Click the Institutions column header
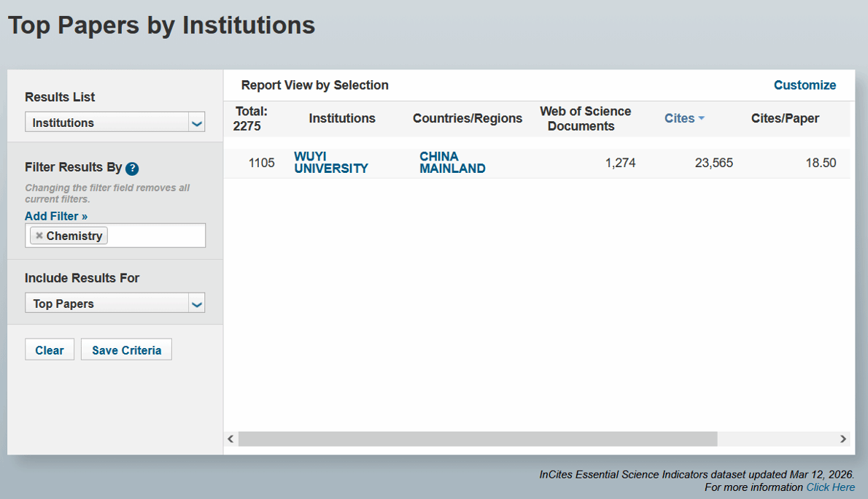This screenshot has width=868, height=499. (342, 118)
